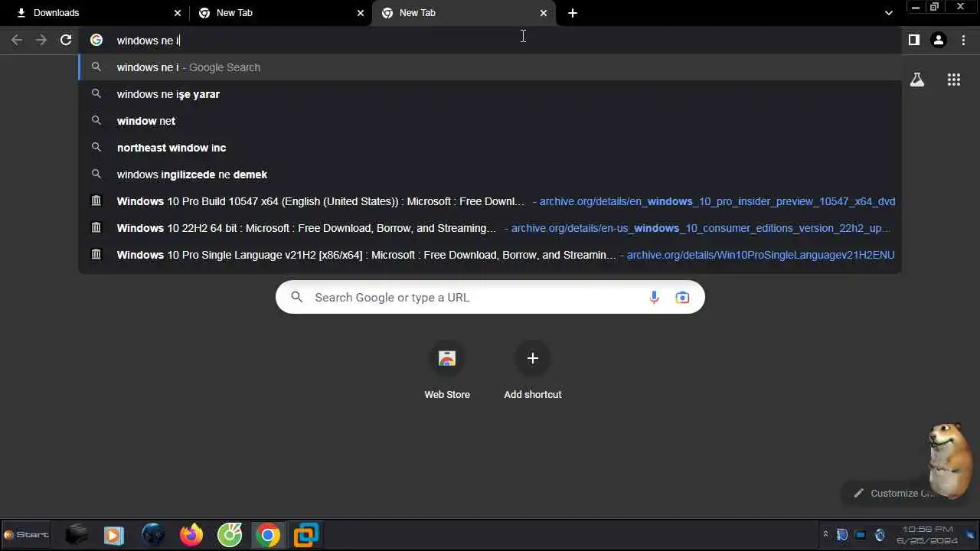Close the Downloads tab
980x551 pixels.
(178, 13)
